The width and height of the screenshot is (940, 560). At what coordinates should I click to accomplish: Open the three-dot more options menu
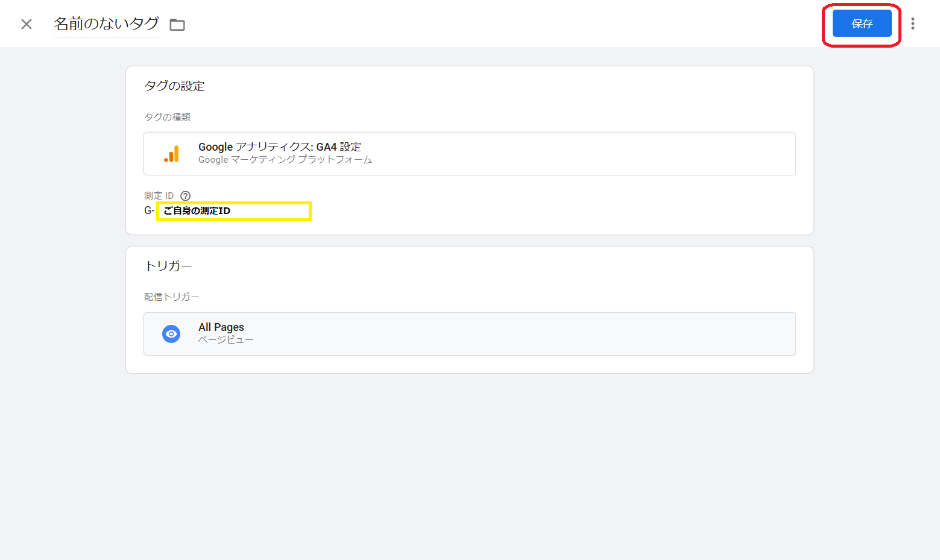coord(913,24)
